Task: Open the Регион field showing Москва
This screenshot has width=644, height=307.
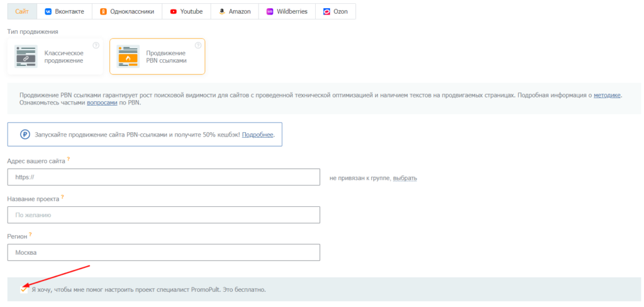Action: pos(164,252)
